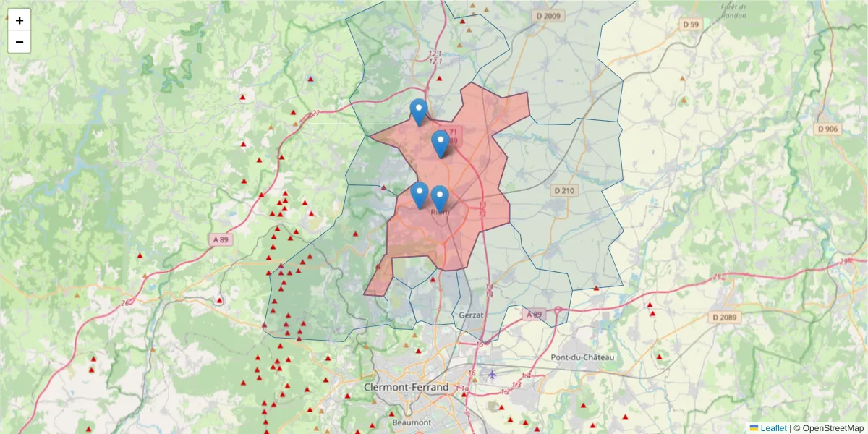Click the airport airplane icon near Clermont-Ferrand
Image resolution: width=868 pixels, height=434 pixels.
pos(493,375)
